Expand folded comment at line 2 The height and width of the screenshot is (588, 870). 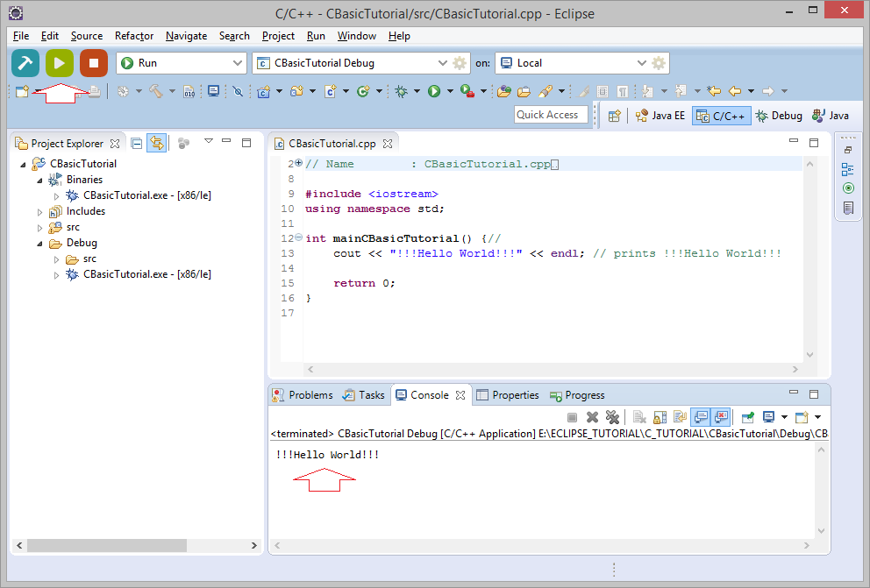(298, 163)
